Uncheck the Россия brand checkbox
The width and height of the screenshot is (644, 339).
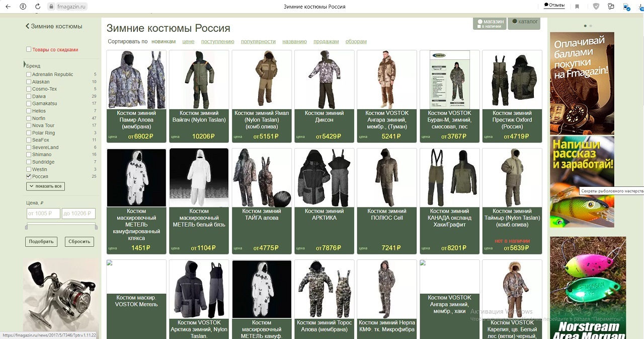[29, 177]
